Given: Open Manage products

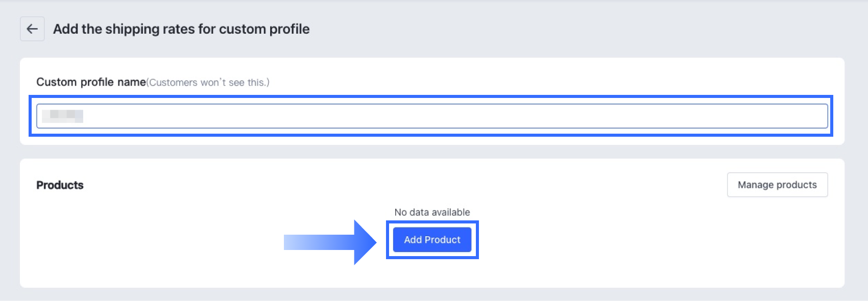Looking at the screenshot, I should click(777, 185).
